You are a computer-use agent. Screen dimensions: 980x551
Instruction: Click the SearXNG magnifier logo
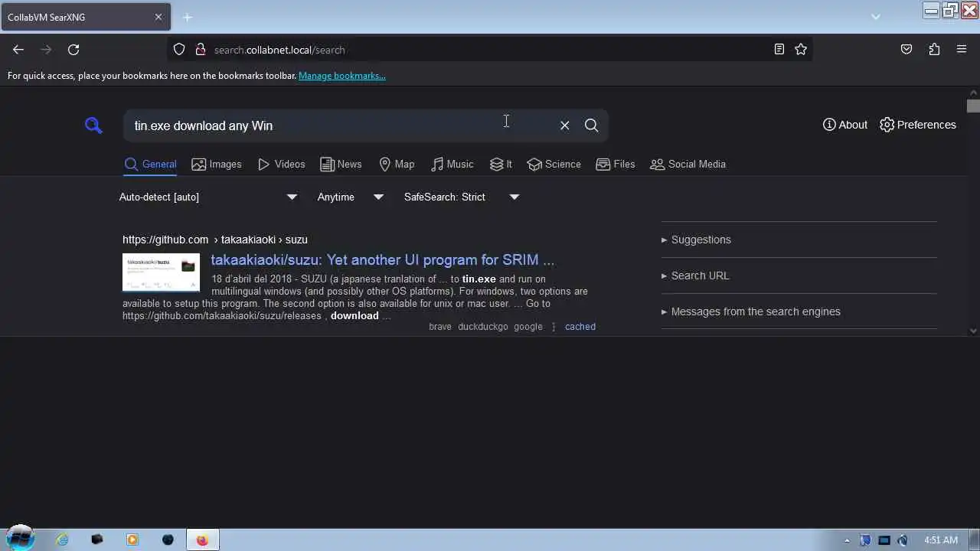click(x=93, y=125)
